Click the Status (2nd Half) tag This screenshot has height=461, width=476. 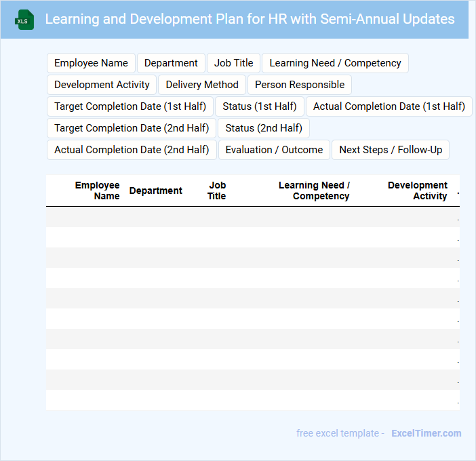click(264, 128)
